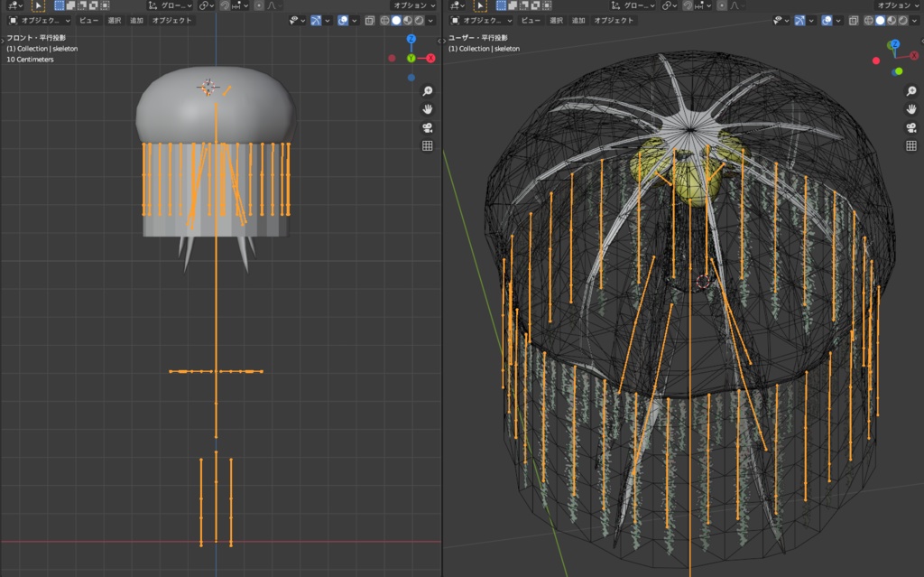The width and height of the screenshot is (924, 577).
Task: Toggle overlays display in the right viewport
Action: click(826, 20)
